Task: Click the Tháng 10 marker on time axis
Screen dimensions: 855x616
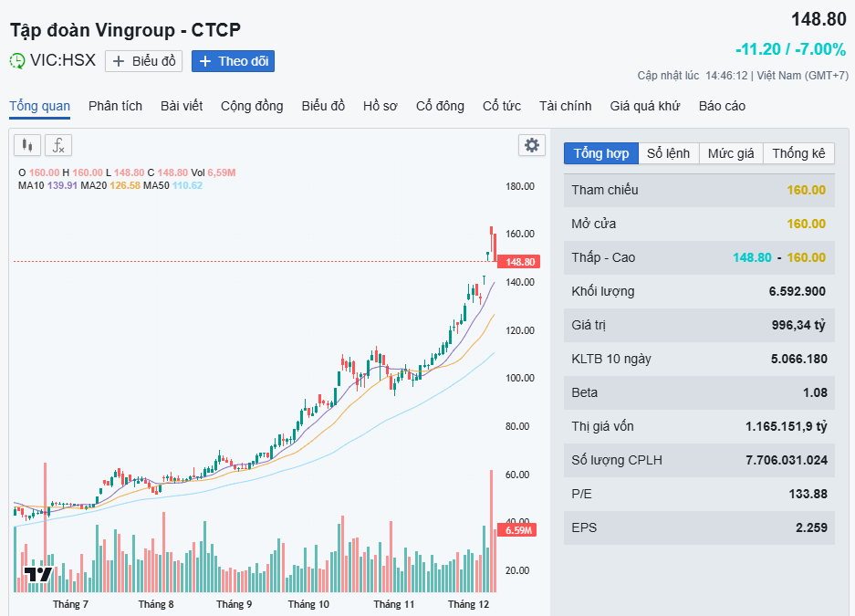Action: [308, 604]
